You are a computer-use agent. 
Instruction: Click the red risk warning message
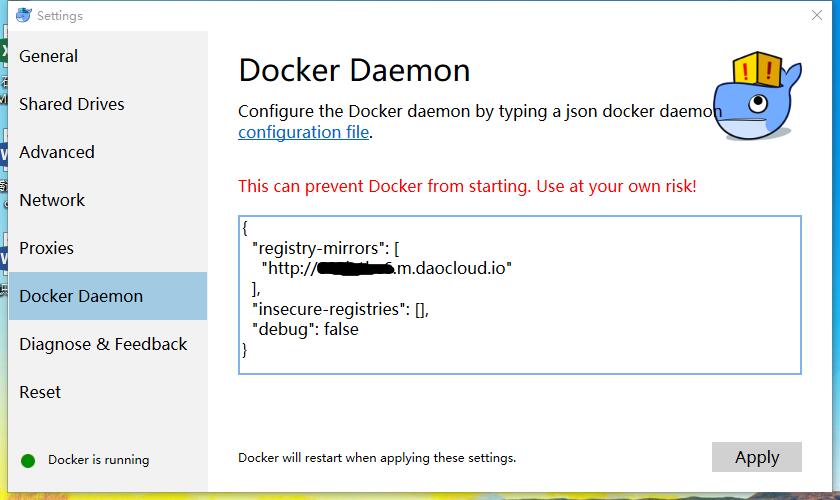point(467,186)
